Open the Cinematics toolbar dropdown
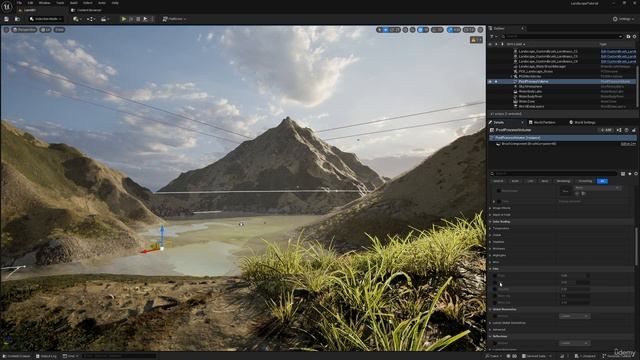 pyautogui.click(x=104, y=19)
